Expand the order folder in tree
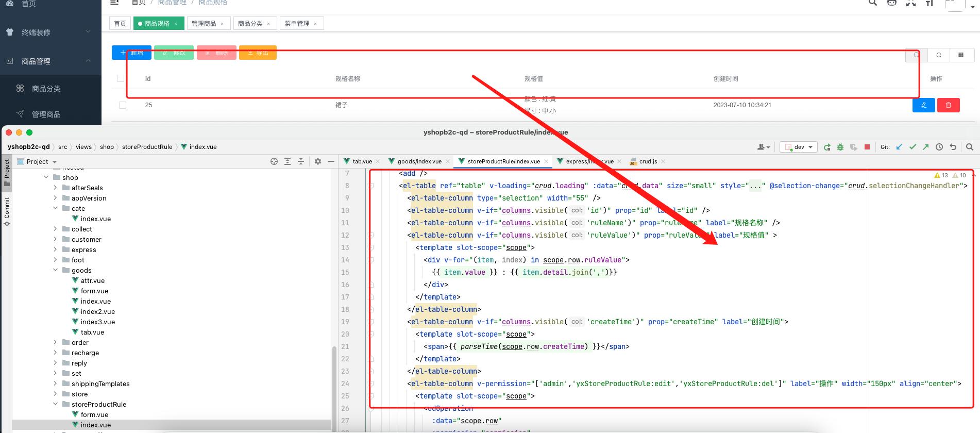Screen dimensions: 980x433 pos(56,342)
